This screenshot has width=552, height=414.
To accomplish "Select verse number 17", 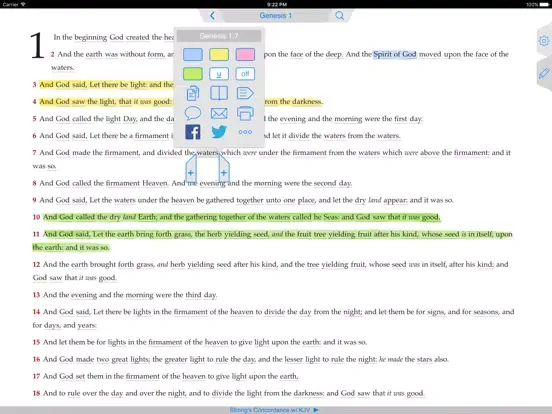I will pyautogui.click(x=36, y=376).
